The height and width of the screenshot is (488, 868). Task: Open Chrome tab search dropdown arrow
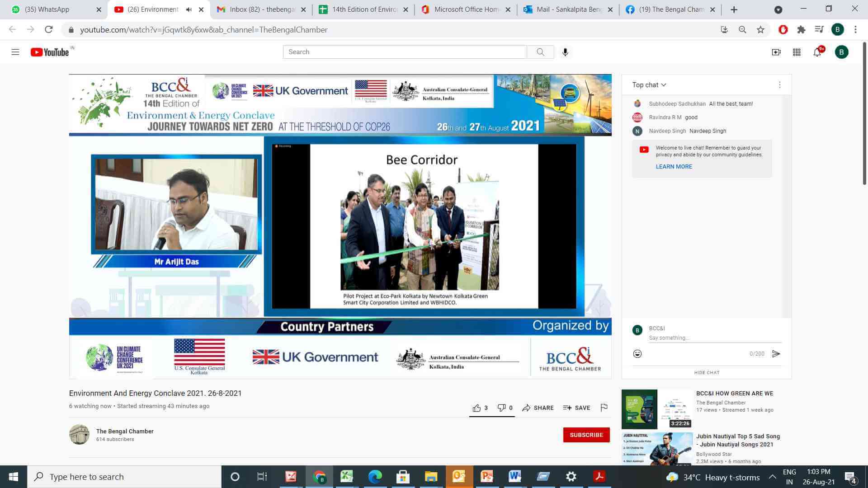point(778,9)
